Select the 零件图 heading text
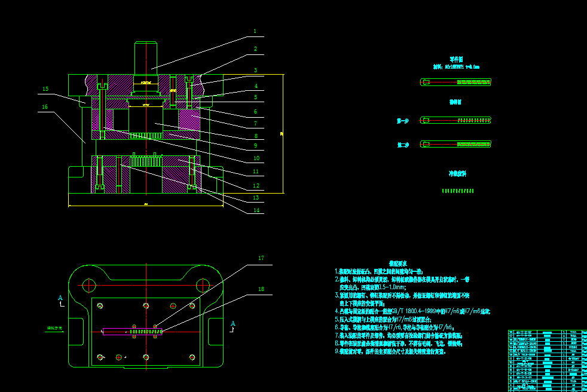 tap(456, 59)
